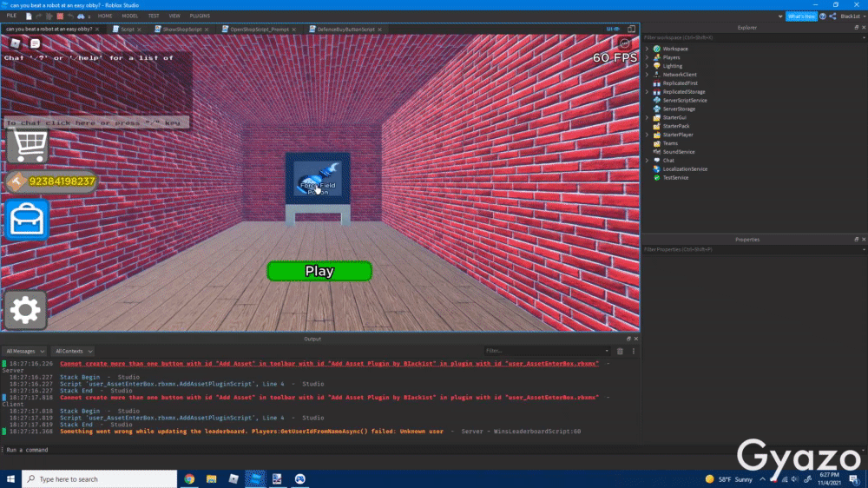Image resolution: width=868 pixels, height=488 pixels.
Task: Click the undo arrow in quick toolbar
Action: pos(70,16)
